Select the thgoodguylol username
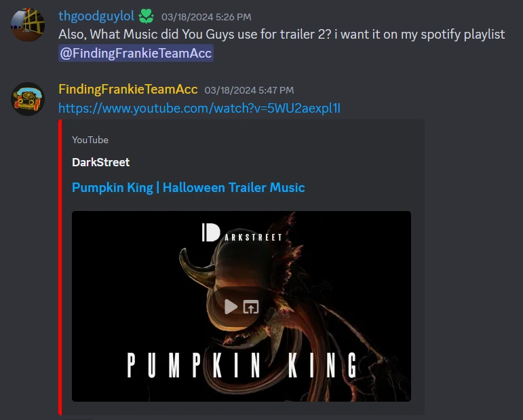 coord(96,16)
